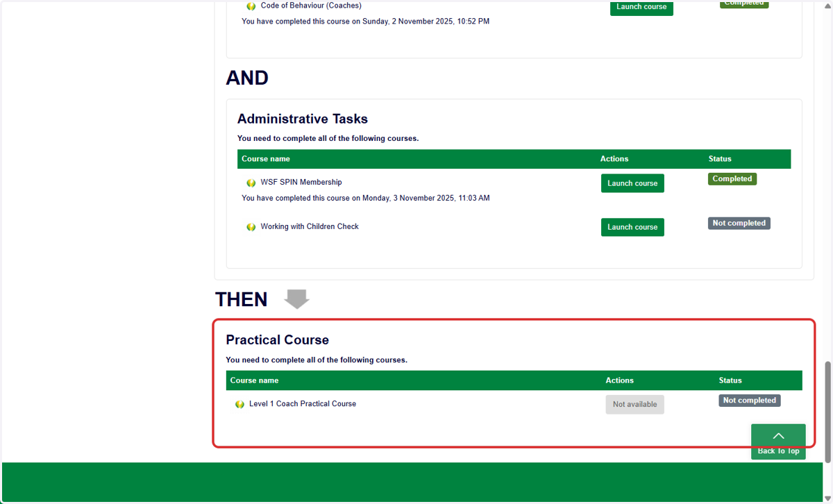Click Actions column header in Administrative Tasks table

pos(614,159)
